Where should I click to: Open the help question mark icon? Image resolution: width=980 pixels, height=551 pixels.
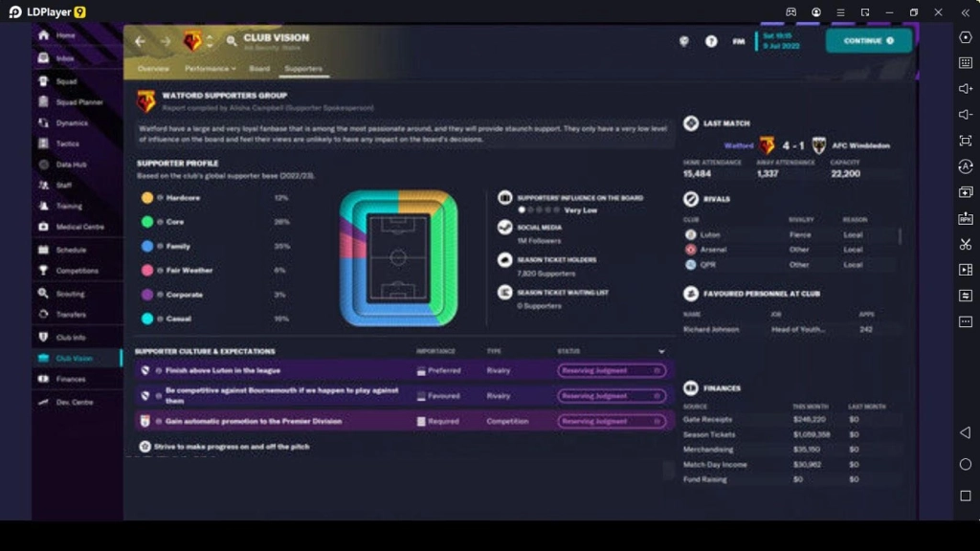[x=711, y=41]
